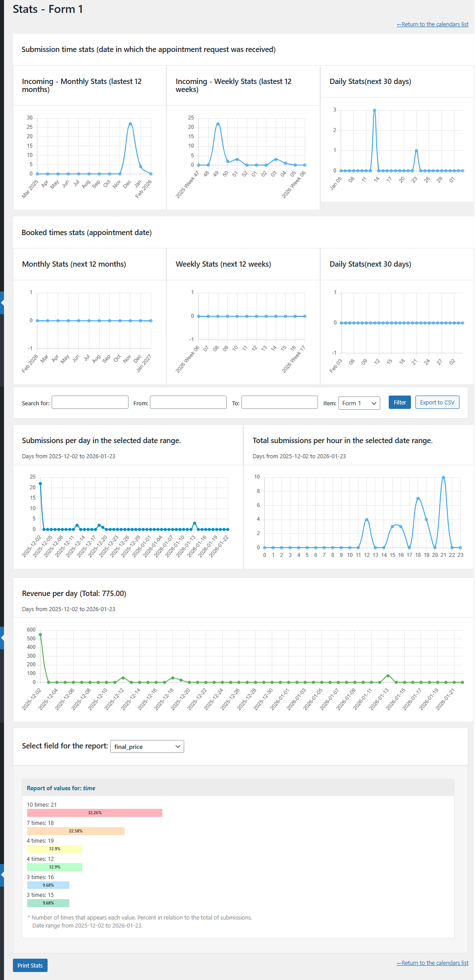Image resolution: width=475 pixels, height=980 pixels.
Task: Focus the Search for text field
Action: tap(90, 403)
